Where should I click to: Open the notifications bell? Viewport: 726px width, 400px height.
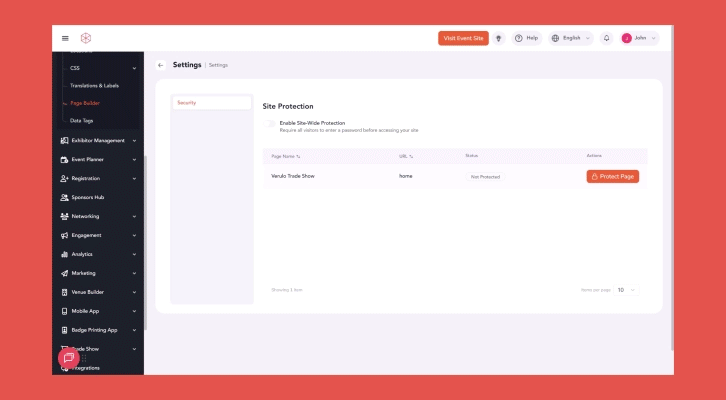pos(607,38)
